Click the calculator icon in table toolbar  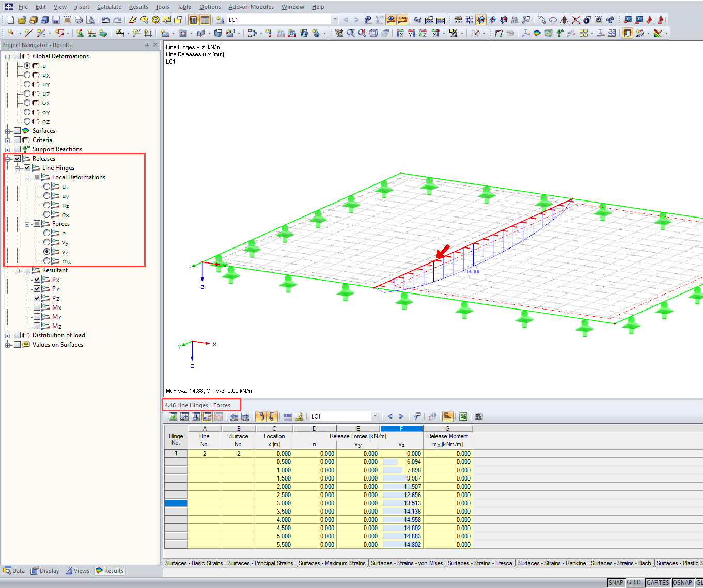pyautogui.click(x=479, y=416)
